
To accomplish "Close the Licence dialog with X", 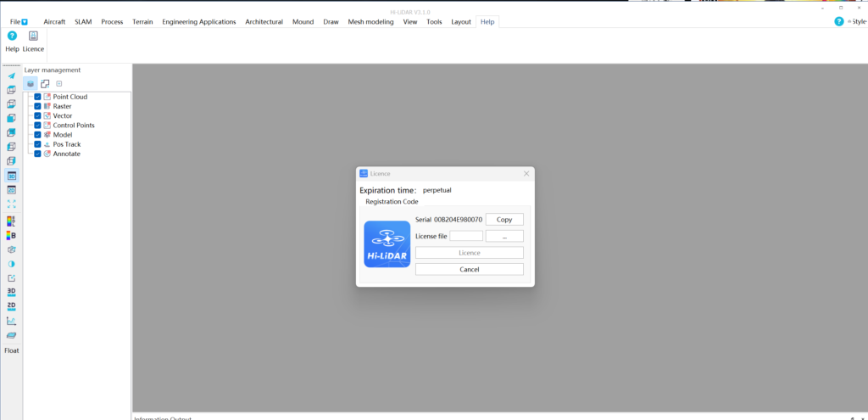I will pyautogui.click(x=526, y=173).
